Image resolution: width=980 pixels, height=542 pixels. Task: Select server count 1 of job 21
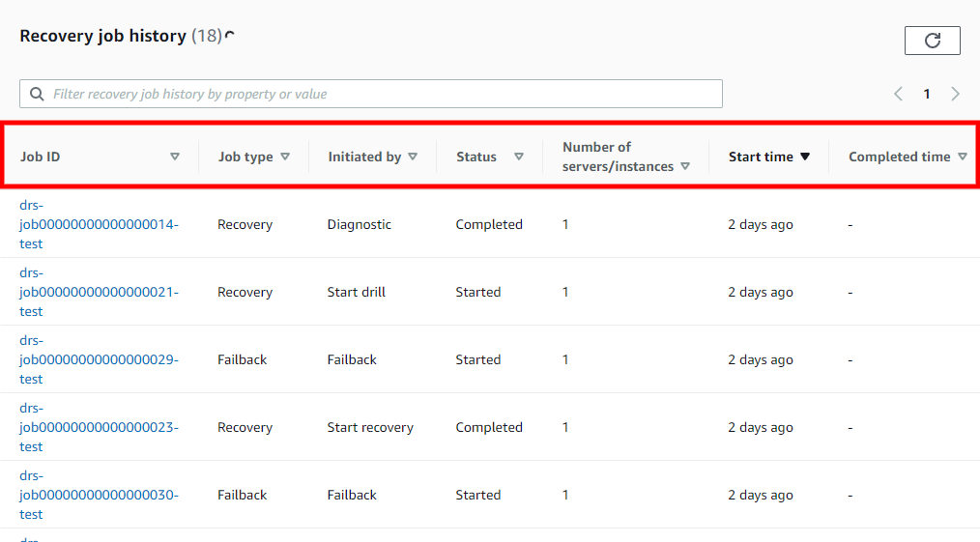pyautogui.click(x=565, y=292)
